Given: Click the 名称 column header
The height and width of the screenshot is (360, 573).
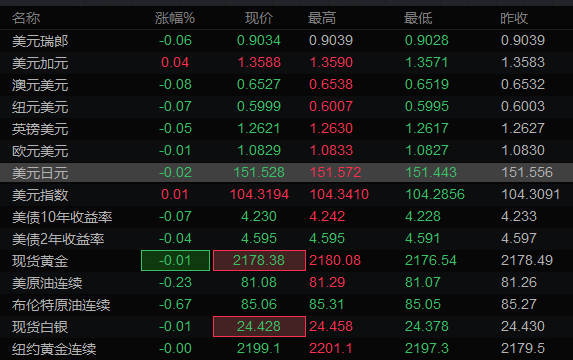Looking at the screenshot, I should (26, 18).
